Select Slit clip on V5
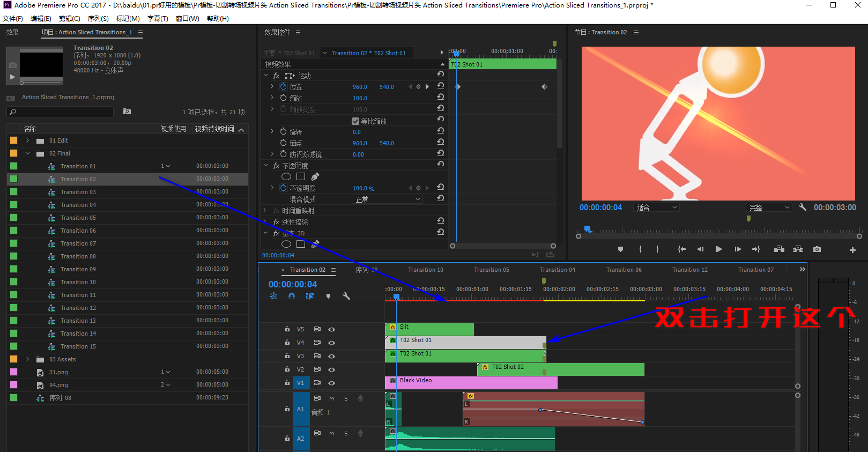The height and width of the screenshot is (452, 868). click(x=429, y=329)
